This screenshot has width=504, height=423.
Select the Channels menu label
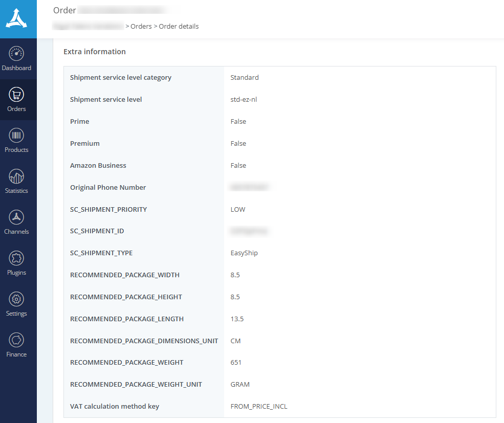point(16,231)
